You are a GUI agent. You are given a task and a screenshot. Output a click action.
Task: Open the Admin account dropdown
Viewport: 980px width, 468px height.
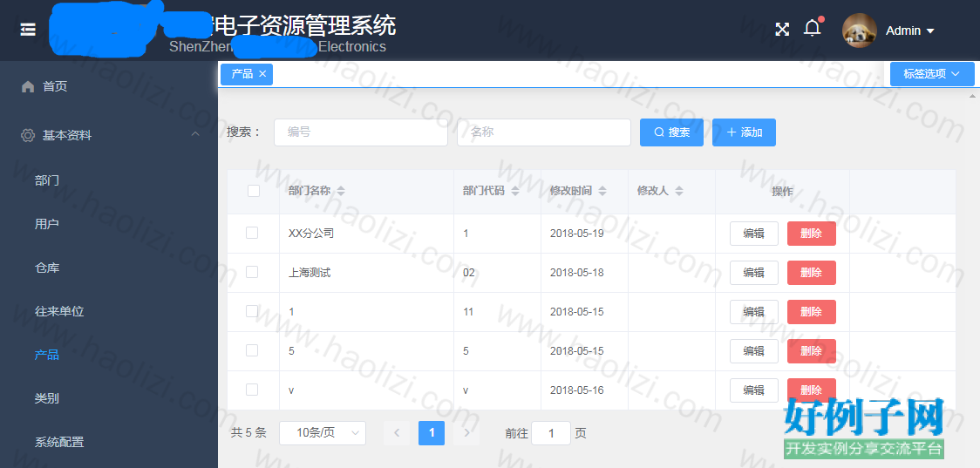pos(910,31)
